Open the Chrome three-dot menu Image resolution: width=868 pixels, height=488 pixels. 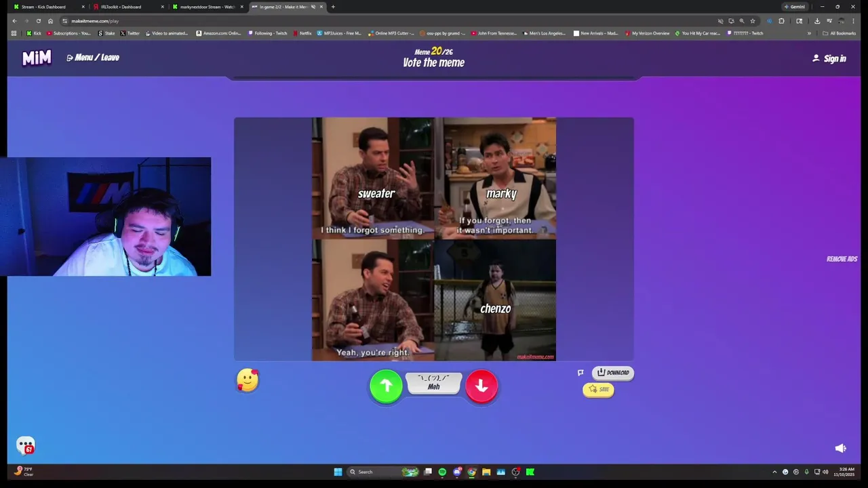853,21
